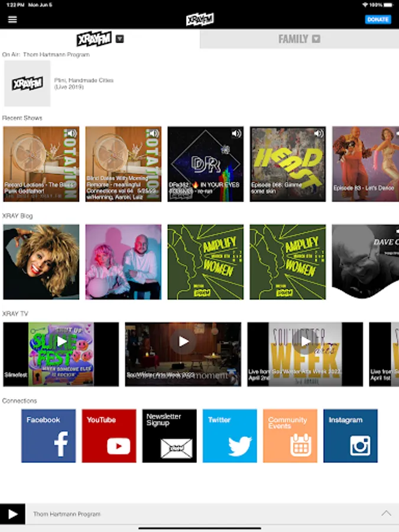
Task: Open the Community Events calendar tile
Action: click(x=290, y=436)
